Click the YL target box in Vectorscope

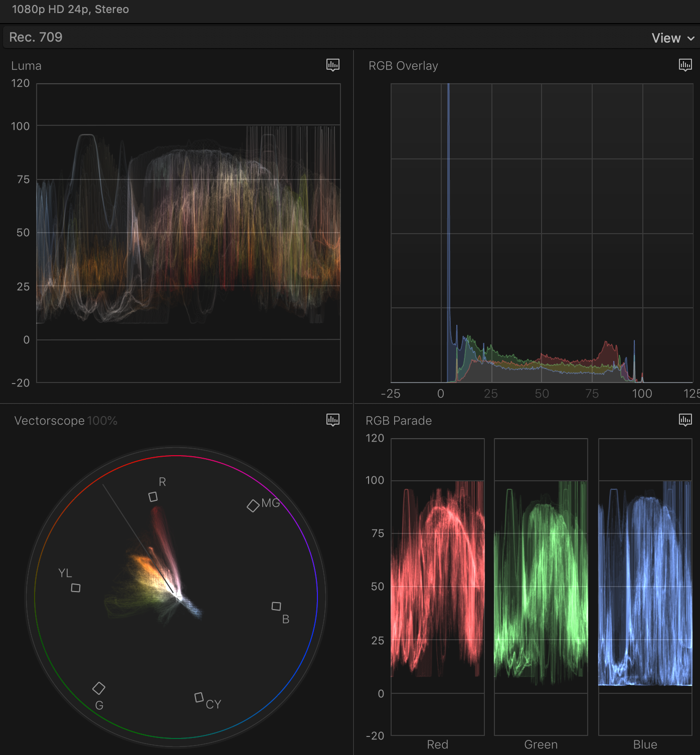(x=76, y=588)
